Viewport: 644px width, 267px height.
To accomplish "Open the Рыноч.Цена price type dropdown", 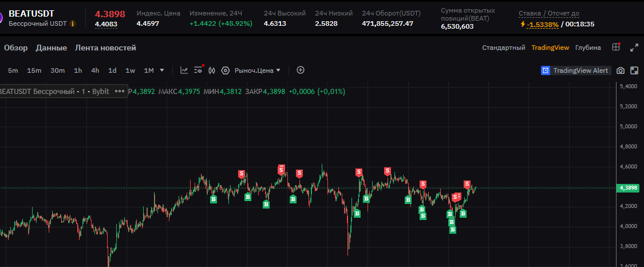I will 258,70.
